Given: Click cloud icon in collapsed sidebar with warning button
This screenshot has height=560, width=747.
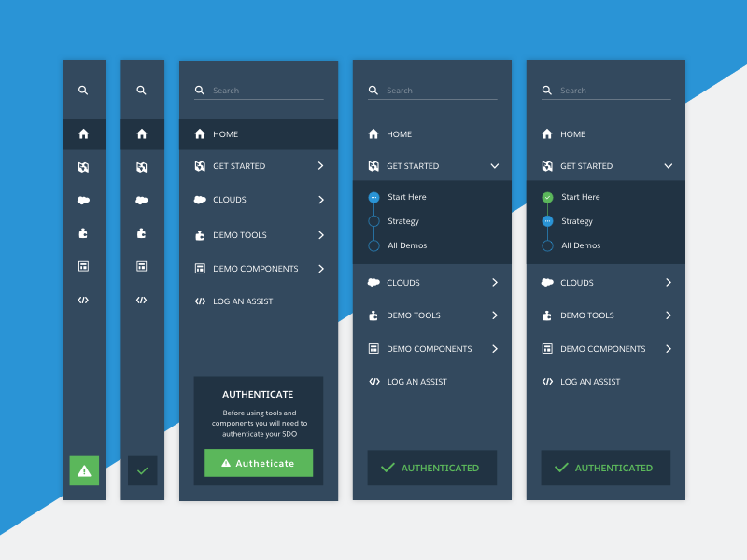Looking at the screenshot, I should (x=83, y=200).
